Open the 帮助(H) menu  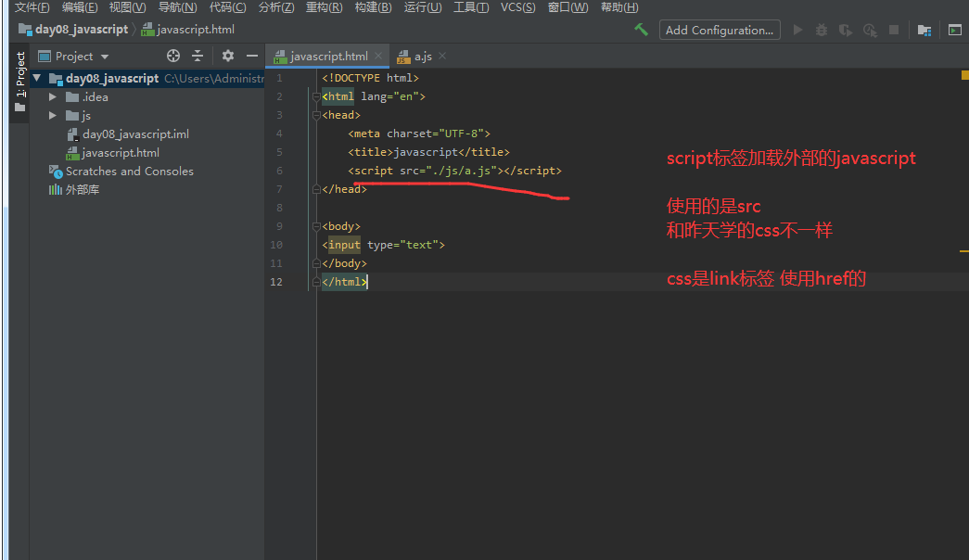point(619,7)
